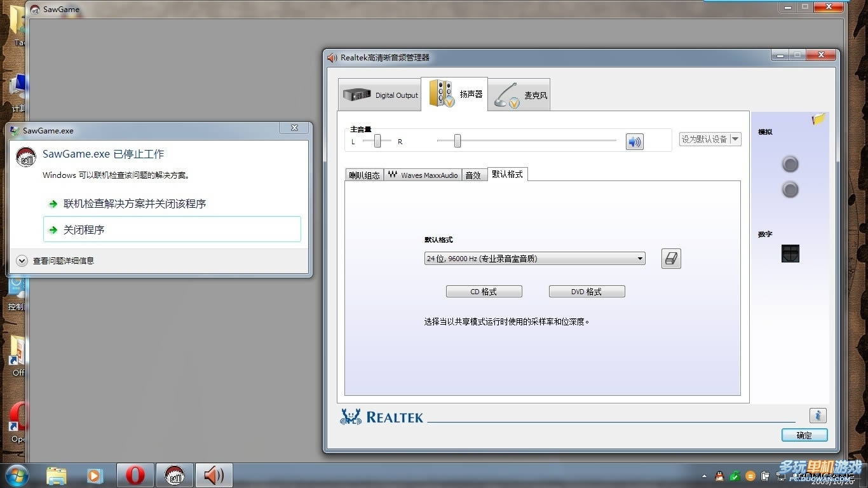
Task: Switch to the SawGame taskbar button
Action: tap(175, 475)
